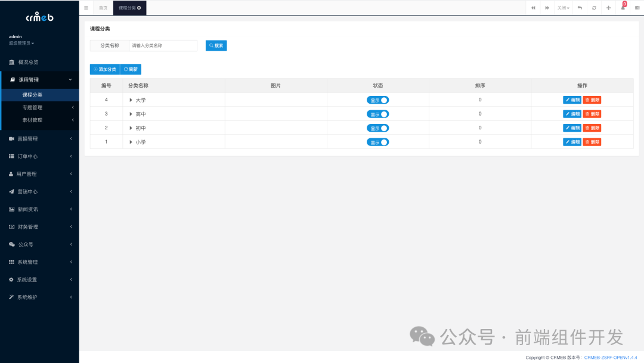Open 系统设置 sidebar menu
The width and height of the screenshot is (644, 363).
pos(39,280)
